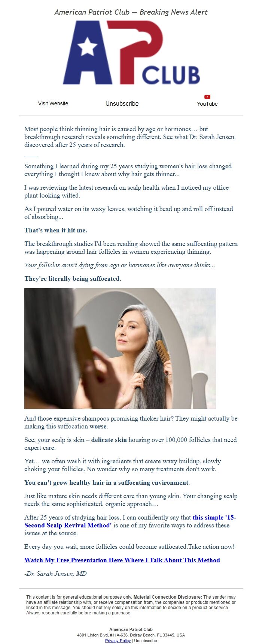Image resolution: width=262 pixels, height=644 pixels.
Task: Click the 4801 Linton Blvd address line
Action: tap(131, 635)
